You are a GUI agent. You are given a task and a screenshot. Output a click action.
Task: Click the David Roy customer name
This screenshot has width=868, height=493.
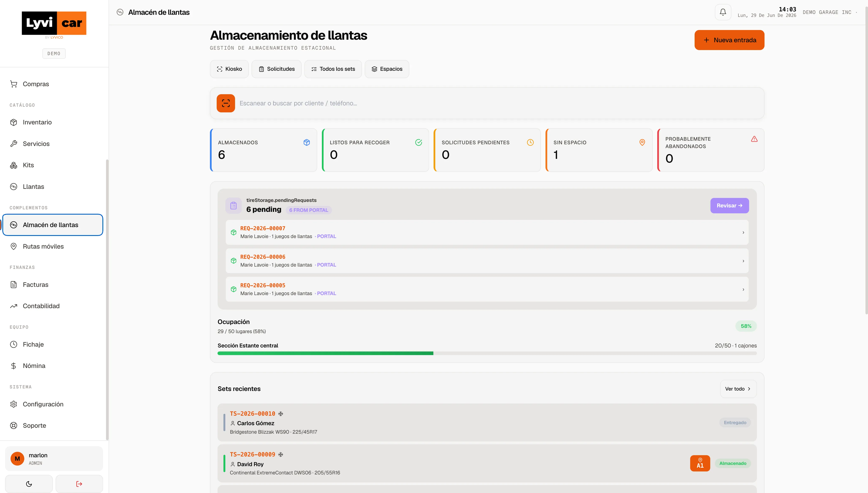pos(250,464)
